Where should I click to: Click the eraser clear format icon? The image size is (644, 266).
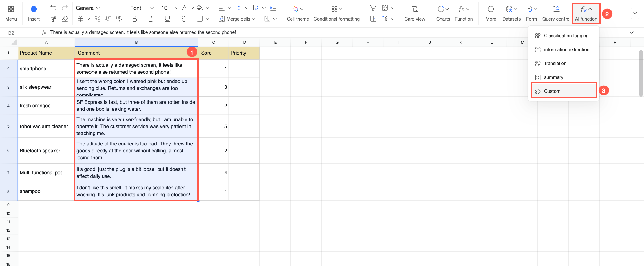point(65,19)
